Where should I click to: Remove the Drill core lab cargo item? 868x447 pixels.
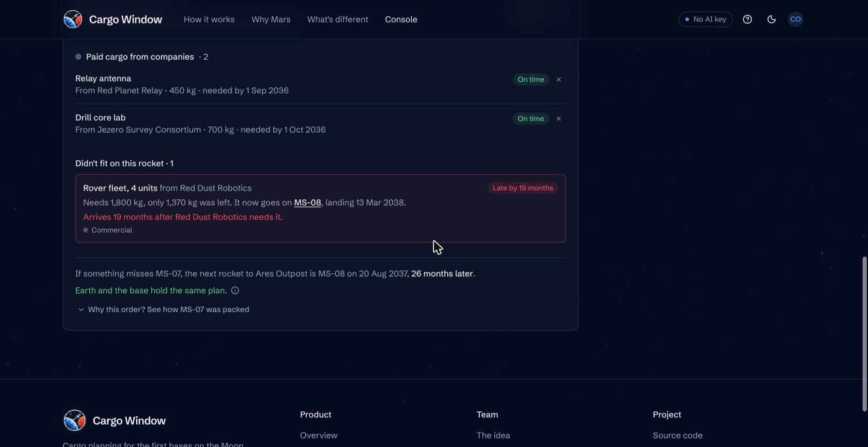pyautogui.click(x=559, y=119)
